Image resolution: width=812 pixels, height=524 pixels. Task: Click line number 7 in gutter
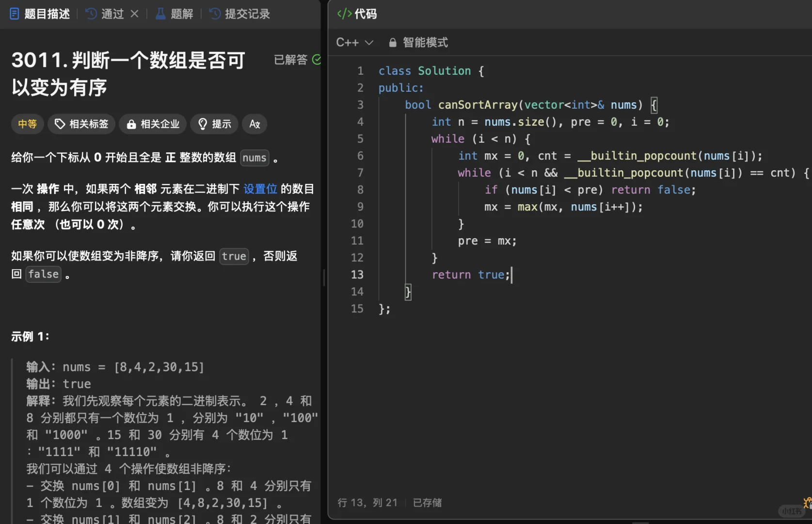tap(360, 173)
